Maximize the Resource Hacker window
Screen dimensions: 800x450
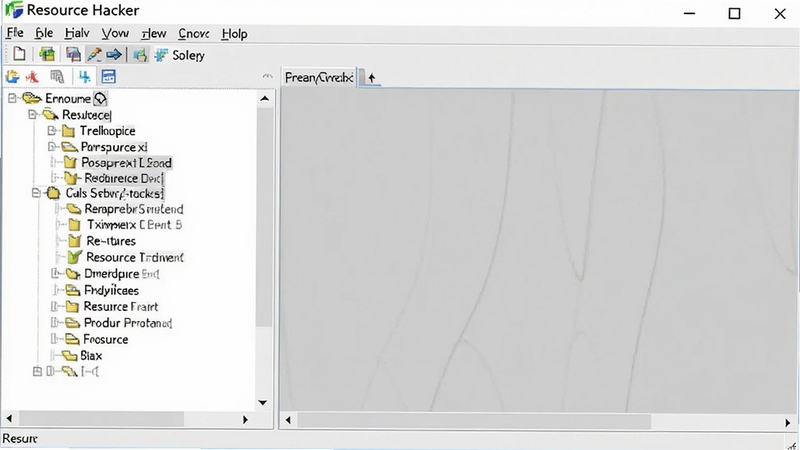pyautogui.click(x=734, y=13)
